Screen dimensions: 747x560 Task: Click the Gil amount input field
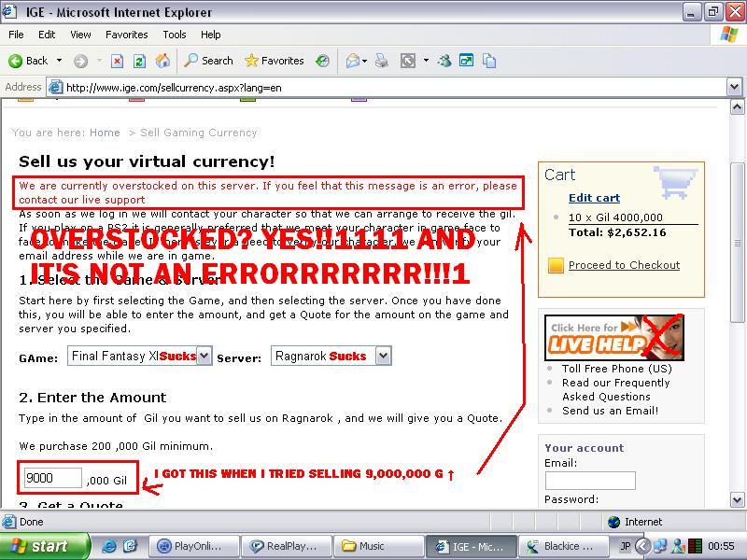pos(53,478)
